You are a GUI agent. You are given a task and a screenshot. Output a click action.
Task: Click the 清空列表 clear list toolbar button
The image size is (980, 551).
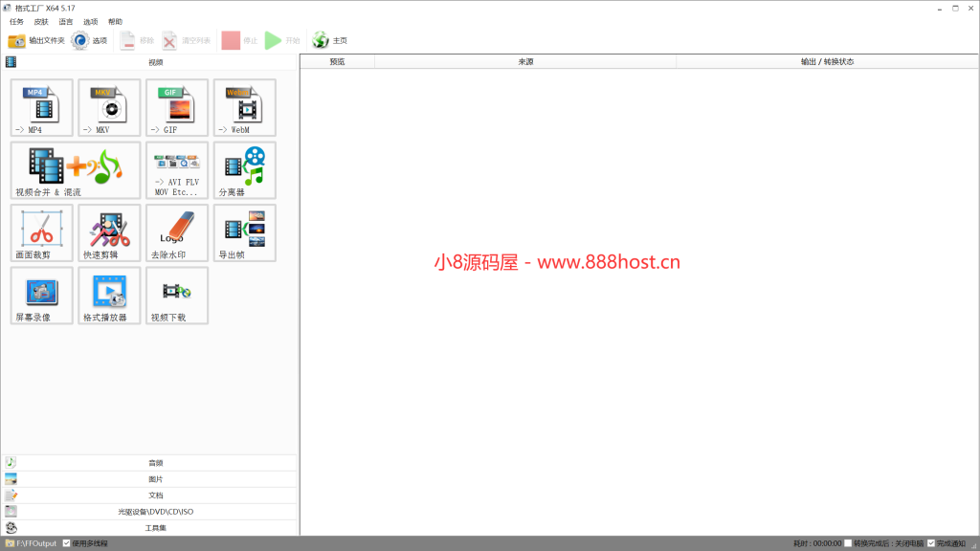tap(187, 40)
